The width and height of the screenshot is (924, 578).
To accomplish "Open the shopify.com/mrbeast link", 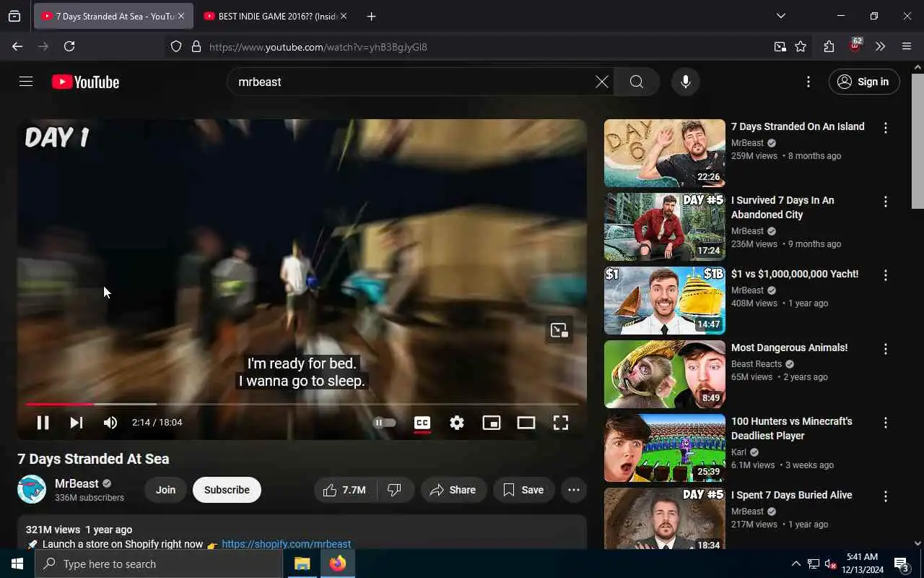I will 286,544.
